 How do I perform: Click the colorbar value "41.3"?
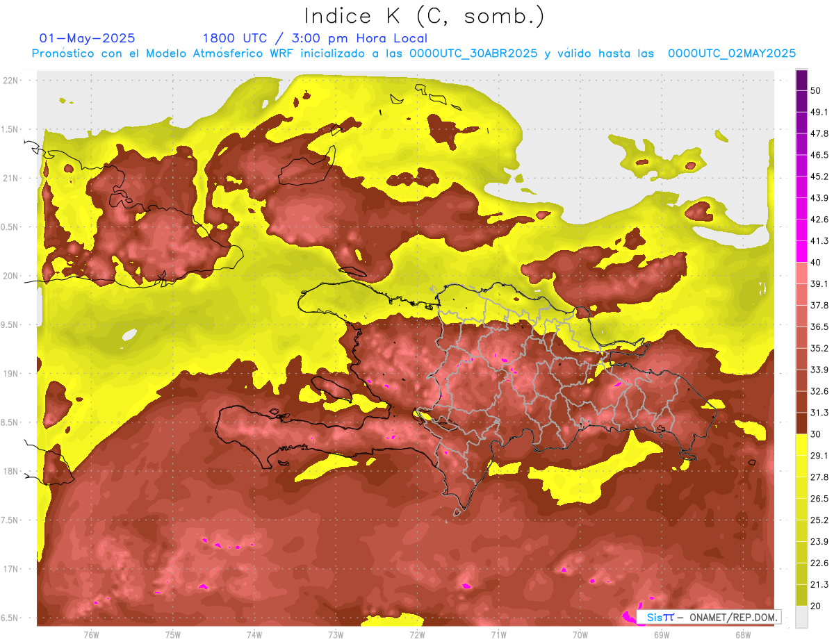(819, 241)
